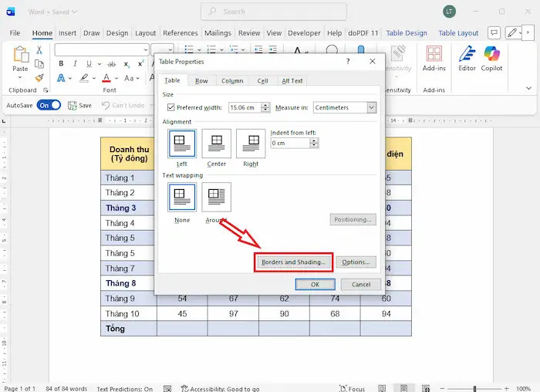
Task: Open the Add-ins icon
Action: 434,56
